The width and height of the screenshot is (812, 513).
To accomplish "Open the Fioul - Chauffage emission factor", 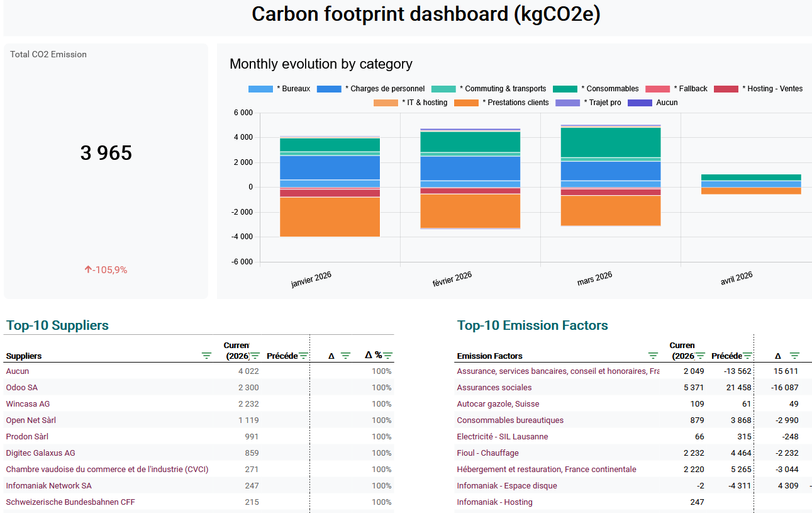I will click(487, 453).
